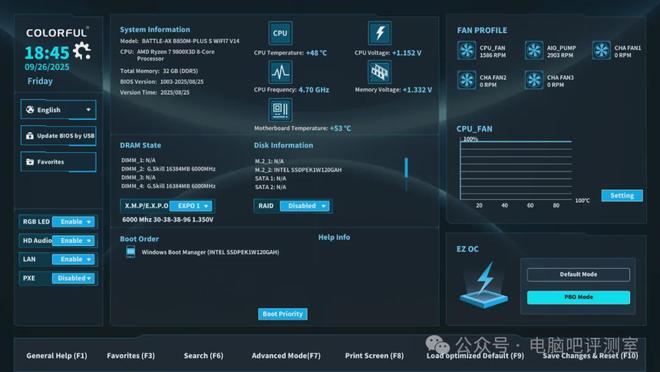Select PBO Mode in EZ OC
Viewport: 660px width, 372px height.
[578, 297]
